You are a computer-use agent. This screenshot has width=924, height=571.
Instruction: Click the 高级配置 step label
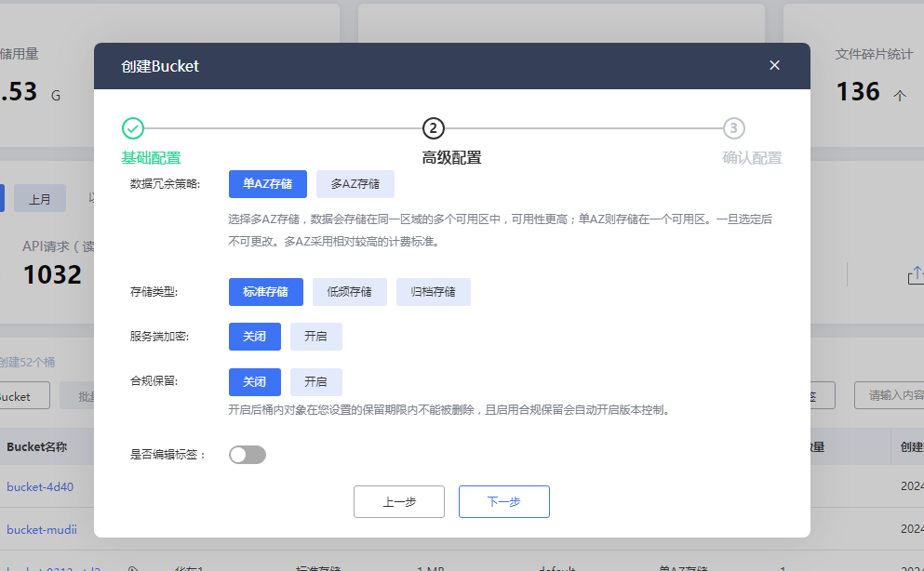click(x=451, y=158)
